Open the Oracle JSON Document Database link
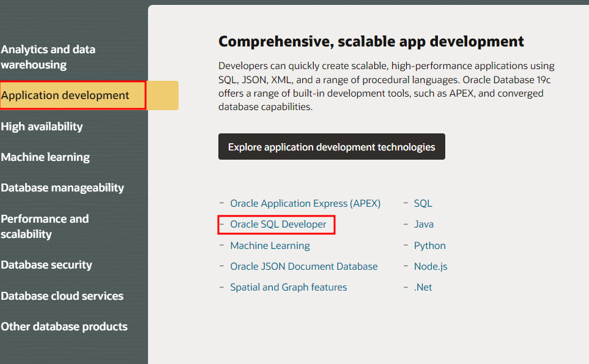 [x=303, y=266]
